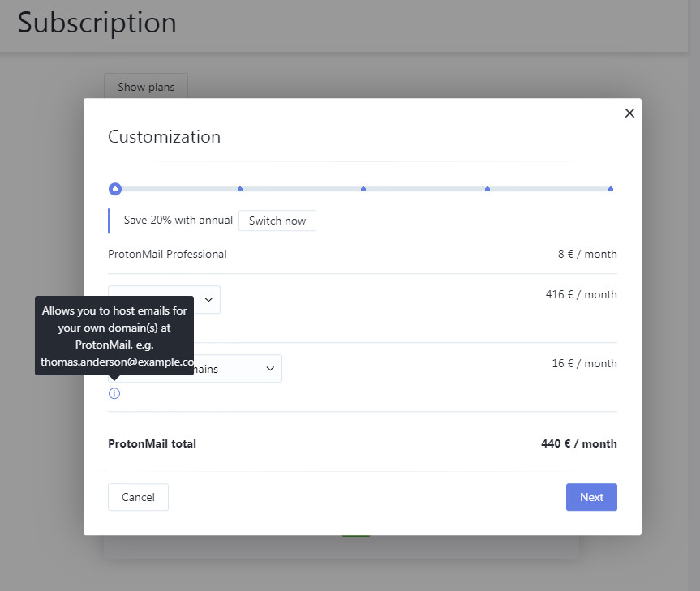
Task: Click the Next button
Action: [x=591, y=497]
